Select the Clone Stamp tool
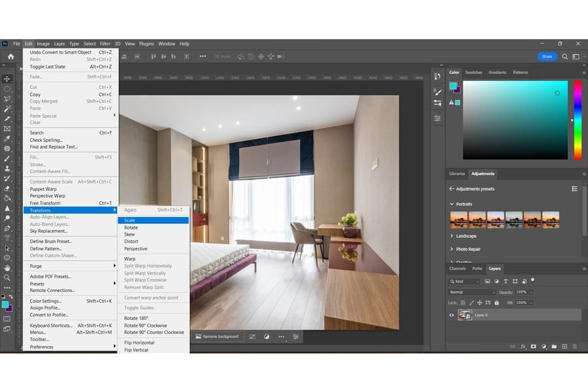The width and height of the screenshot is (588, 392). click(7, 168)
